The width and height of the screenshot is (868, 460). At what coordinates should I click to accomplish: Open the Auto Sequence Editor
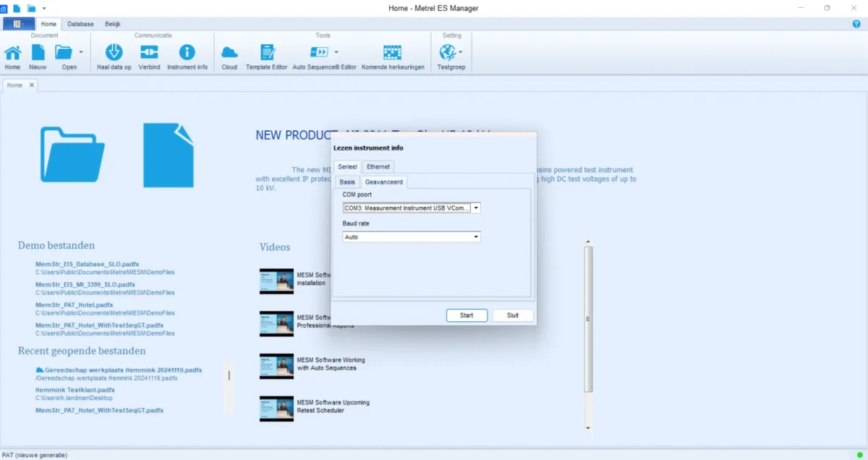click(x=320, y=53)
